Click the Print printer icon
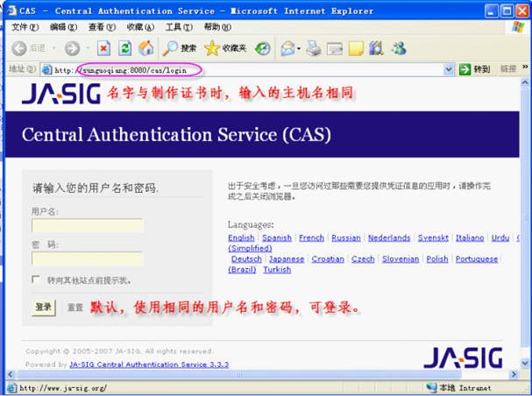The height and width of the screenshot is (396, 532). pos(314,48)
